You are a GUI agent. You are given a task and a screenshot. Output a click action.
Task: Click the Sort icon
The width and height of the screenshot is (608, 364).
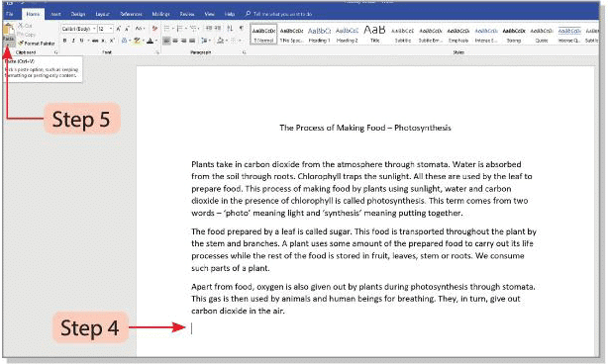(230, 29)
